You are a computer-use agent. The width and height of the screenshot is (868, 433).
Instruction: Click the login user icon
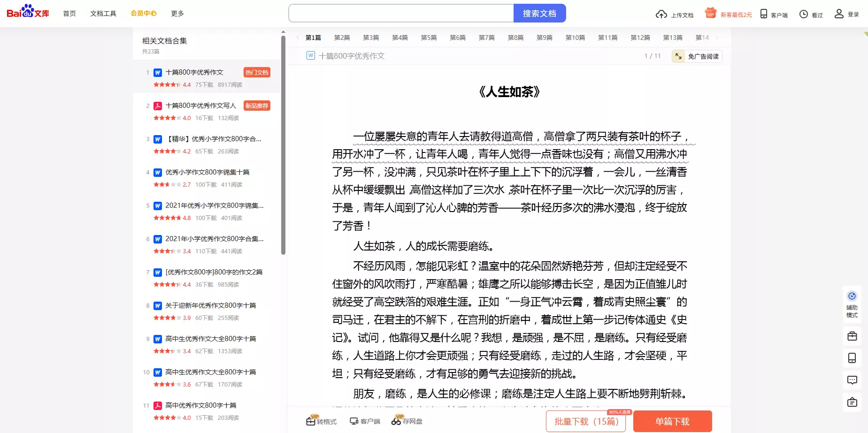click(x=839, y=14)
